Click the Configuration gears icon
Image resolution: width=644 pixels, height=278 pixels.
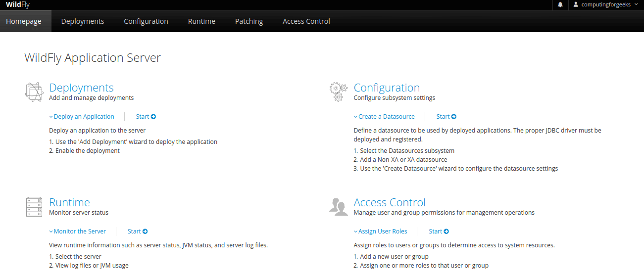(x=338, y=92)
